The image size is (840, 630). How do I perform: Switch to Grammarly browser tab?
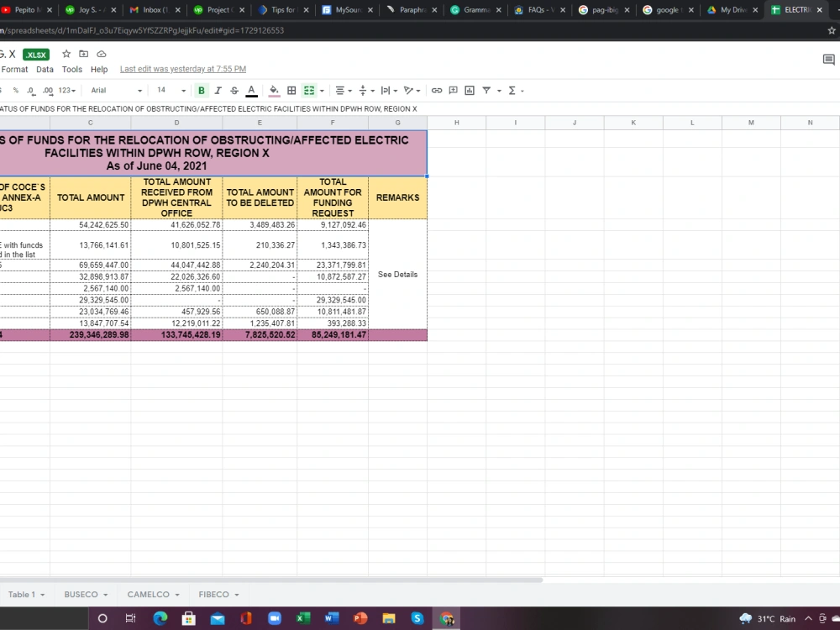(x=476, y=9)
